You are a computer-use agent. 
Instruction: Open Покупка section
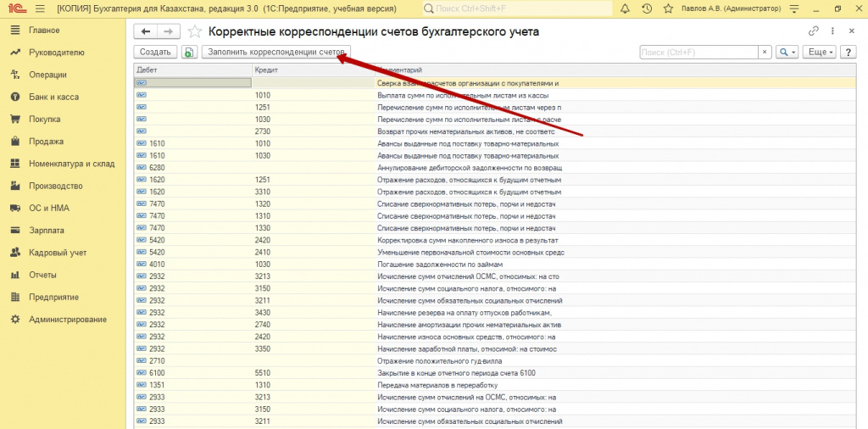coord(45,119)
